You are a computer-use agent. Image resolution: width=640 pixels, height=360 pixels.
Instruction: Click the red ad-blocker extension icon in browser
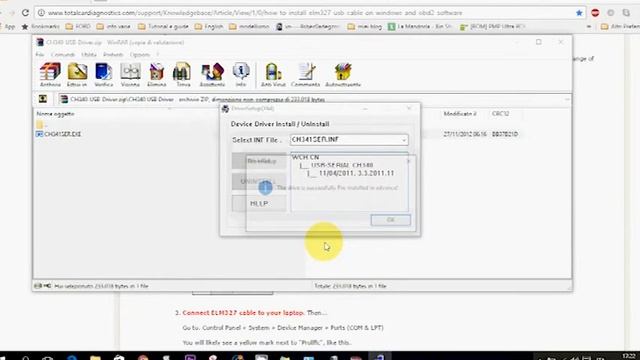(x=595, y=13)
